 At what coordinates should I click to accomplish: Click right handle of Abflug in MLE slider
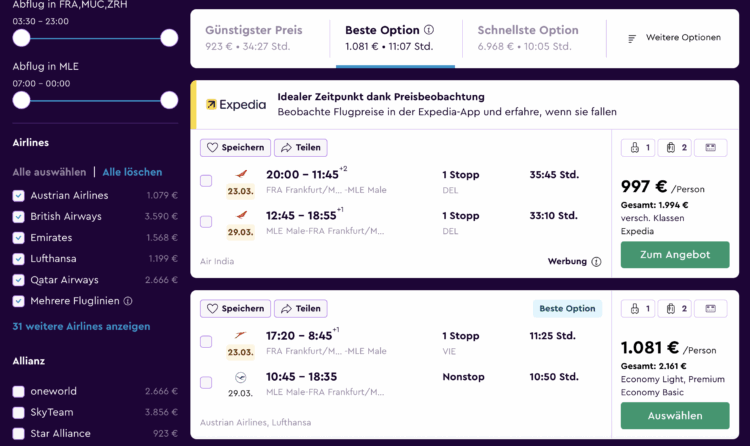(x=169, y=100)
